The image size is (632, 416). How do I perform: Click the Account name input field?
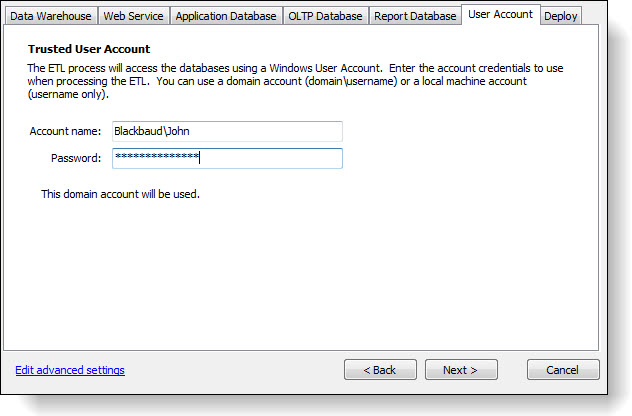pyautogui.click(x=226, y=132)
